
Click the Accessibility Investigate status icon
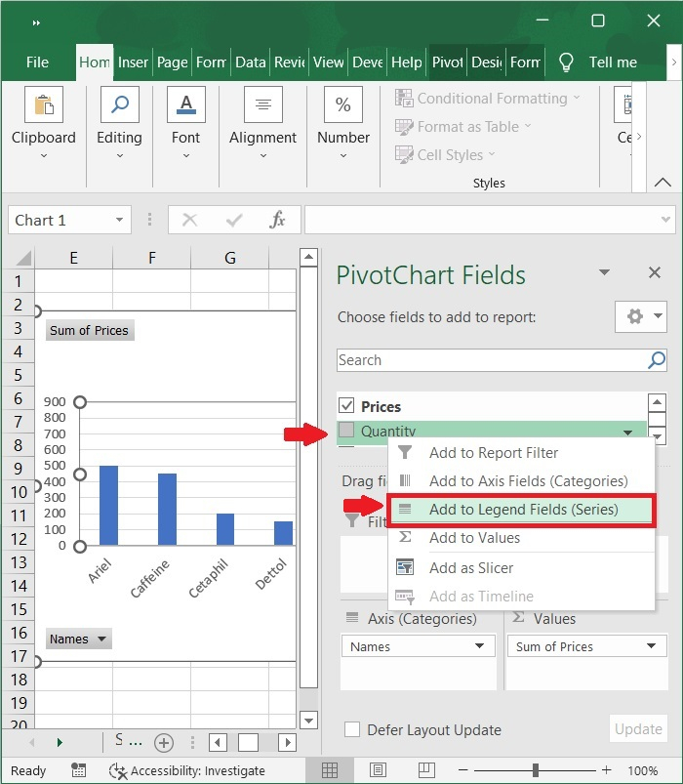(118, 771)
